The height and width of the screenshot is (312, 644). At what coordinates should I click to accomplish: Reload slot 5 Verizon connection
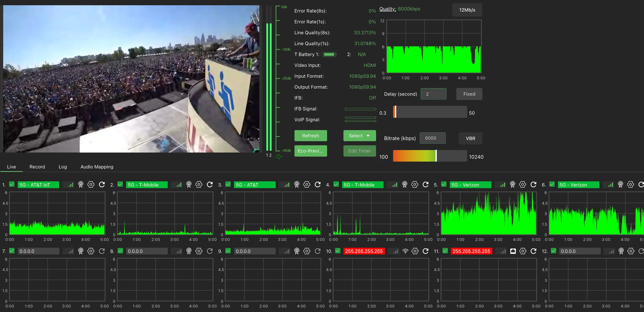[533, 185]
